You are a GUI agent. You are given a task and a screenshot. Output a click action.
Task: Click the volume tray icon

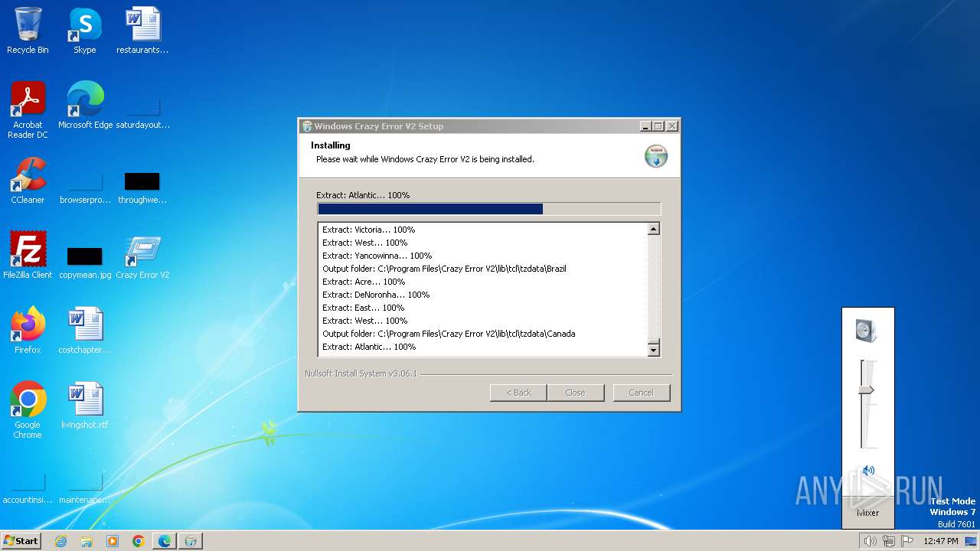point(870,541)
